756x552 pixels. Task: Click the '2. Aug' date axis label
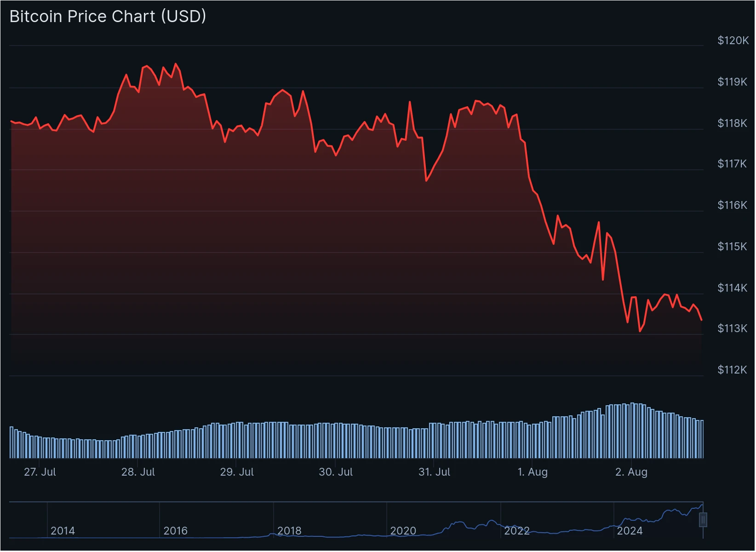(631, 472)
